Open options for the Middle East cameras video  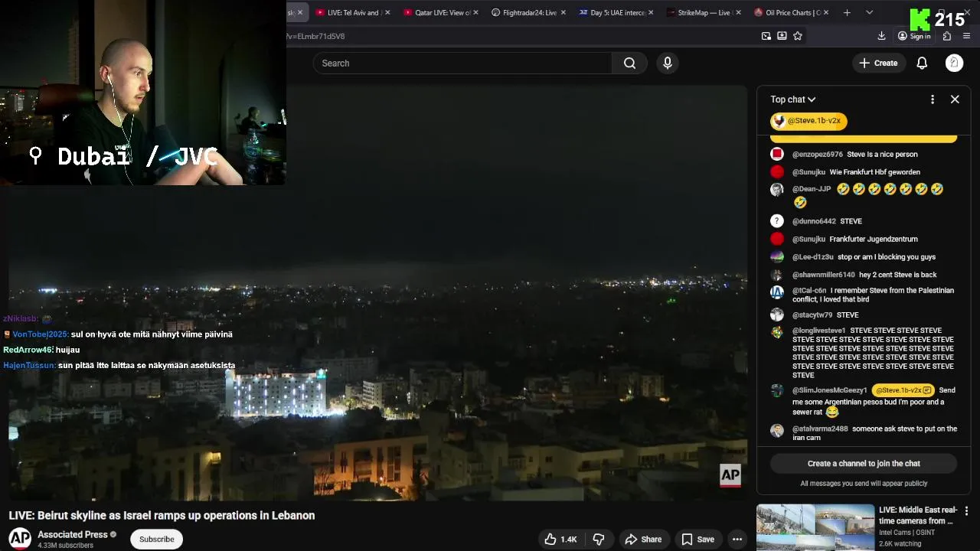(x=966, y=511)
